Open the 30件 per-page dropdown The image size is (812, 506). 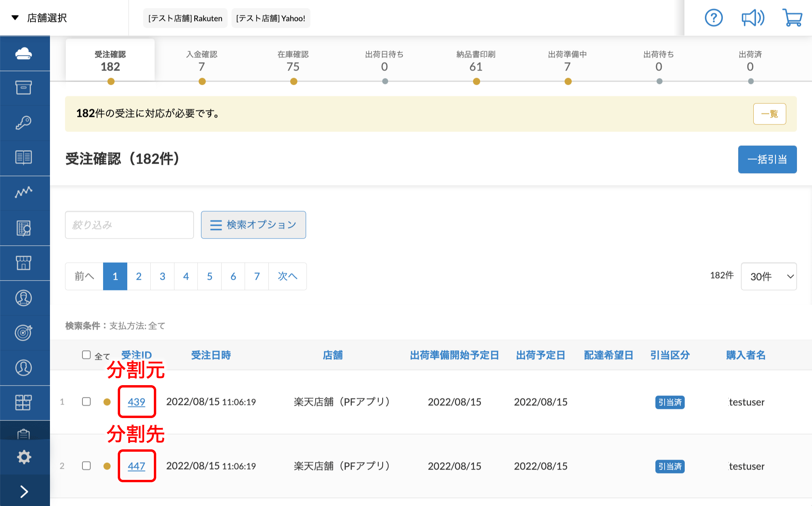tap(768, 276)
